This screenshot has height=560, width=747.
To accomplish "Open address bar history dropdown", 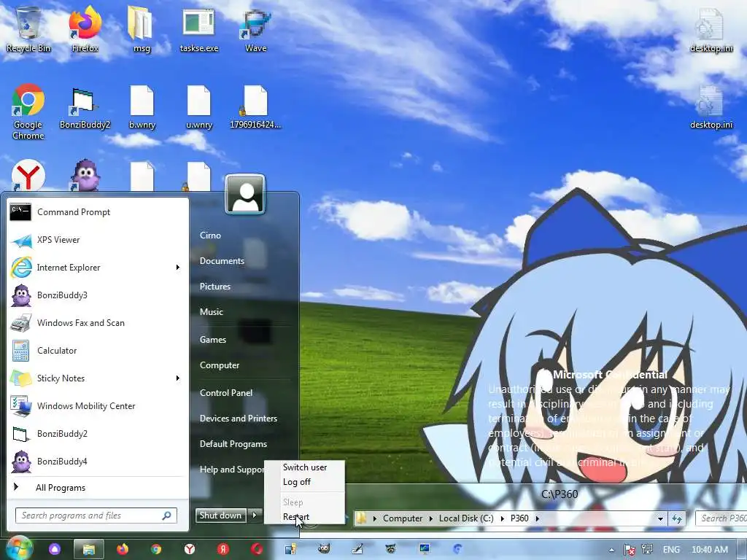I will coord(660,518).
